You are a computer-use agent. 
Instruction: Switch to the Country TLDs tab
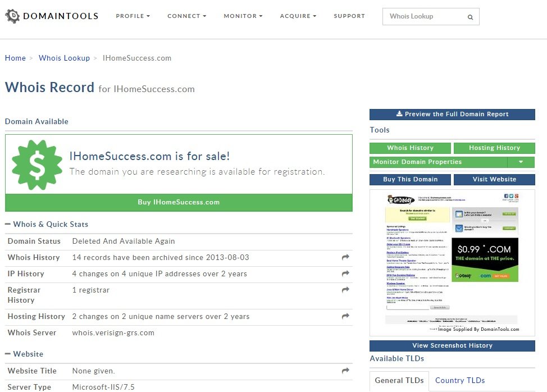point(460,381)
